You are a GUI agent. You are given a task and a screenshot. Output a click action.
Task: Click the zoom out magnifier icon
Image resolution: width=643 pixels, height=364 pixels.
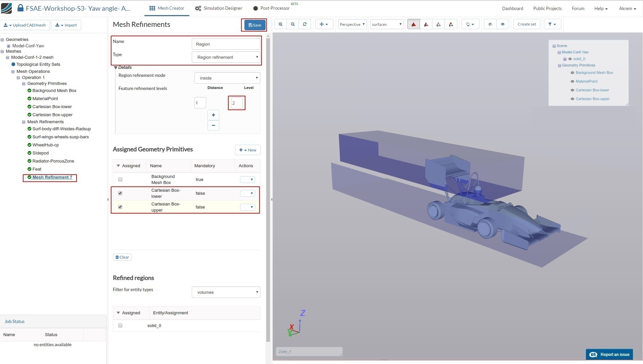pos(293,24)
